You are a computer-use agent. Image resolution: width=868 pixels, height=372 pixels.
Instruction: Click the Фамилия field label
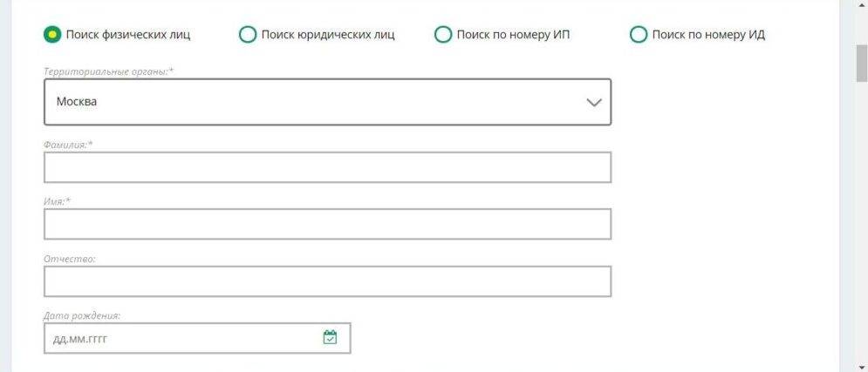click(x=67, y=144)
